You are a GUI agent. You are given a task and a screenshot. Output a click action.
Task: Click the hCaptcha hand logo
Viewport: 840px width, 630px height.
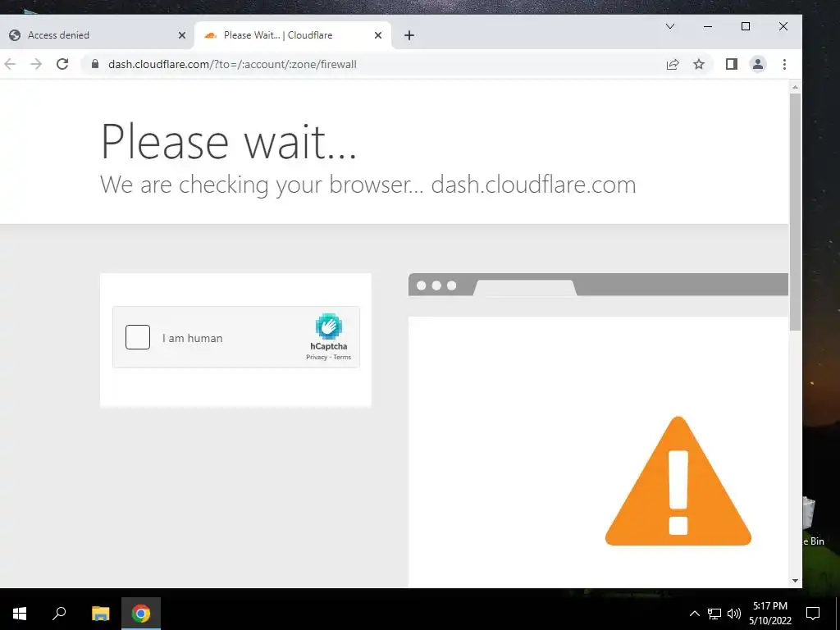328,326
